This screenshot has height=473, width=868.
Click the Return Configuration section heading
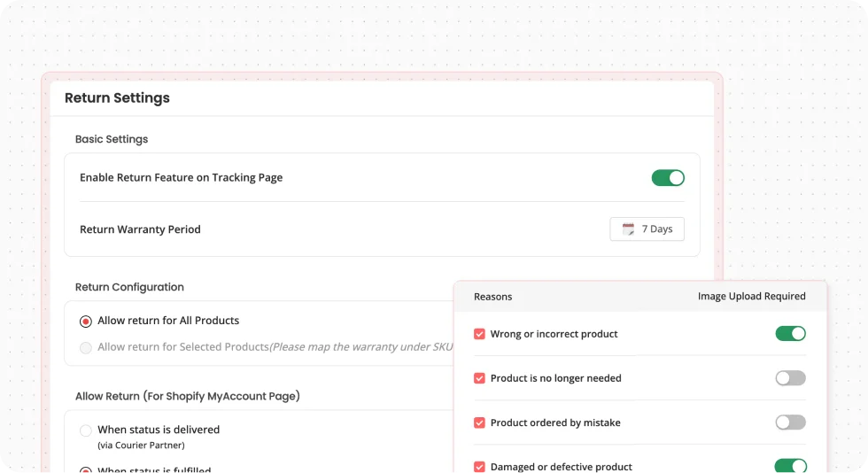coord(129,287)
